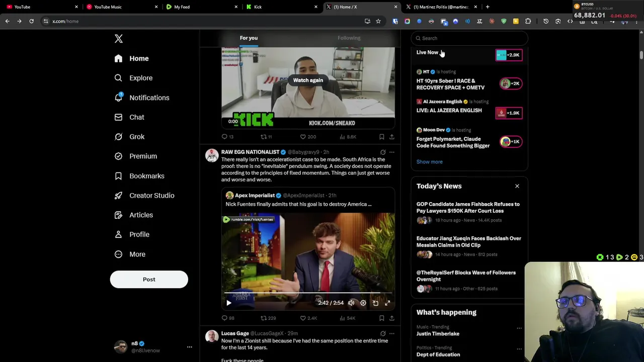Share the Kick video post
This screenshot has height=362, width=644.
[391, 137]
